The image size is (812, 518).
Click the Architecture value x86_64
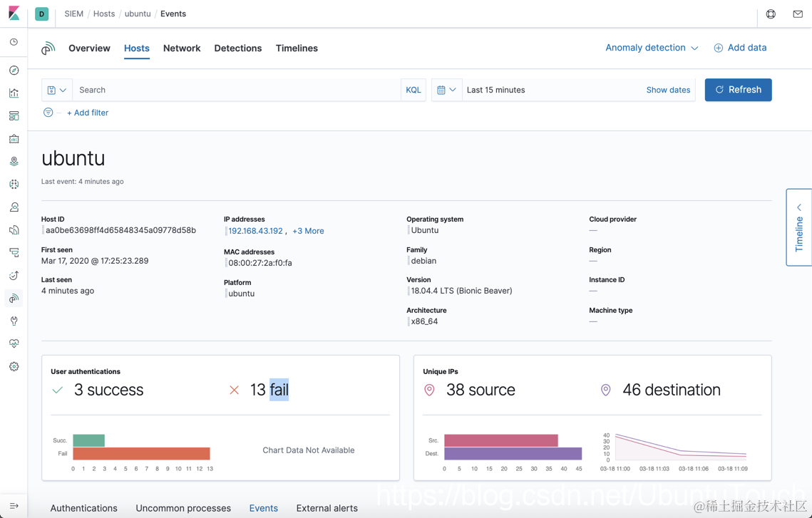[424, 321]
